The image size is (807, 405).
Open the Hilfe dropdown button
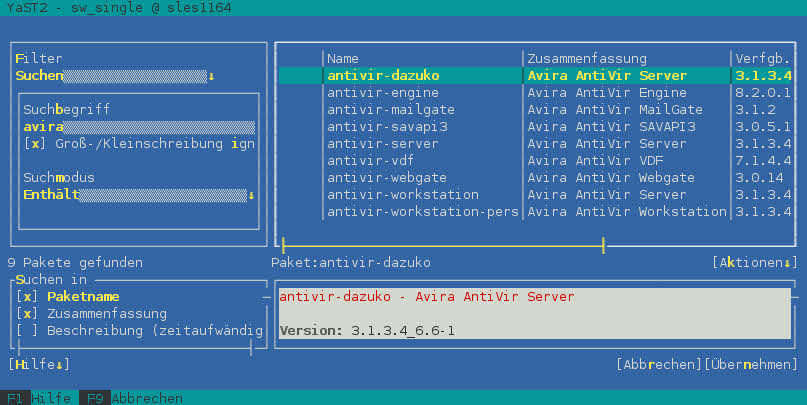click(x=39, y=364)
